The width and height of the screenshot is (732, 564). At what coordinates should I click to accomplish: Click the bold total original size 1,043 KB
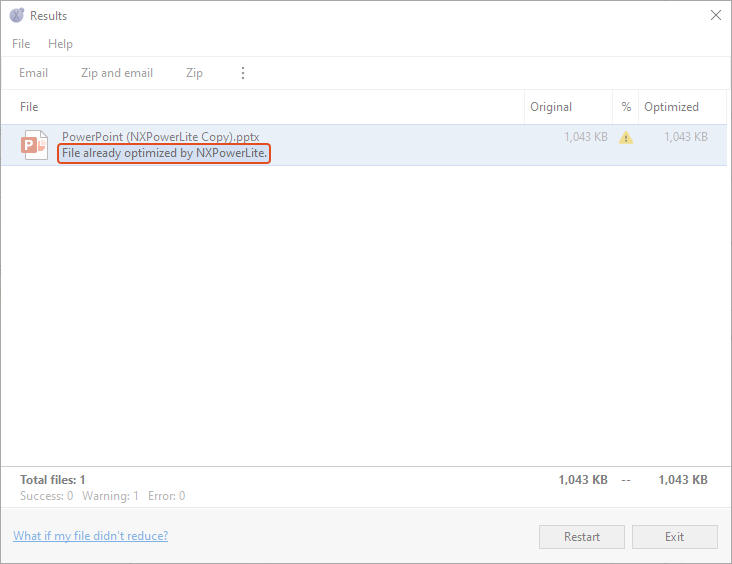(x=583, y=480)
